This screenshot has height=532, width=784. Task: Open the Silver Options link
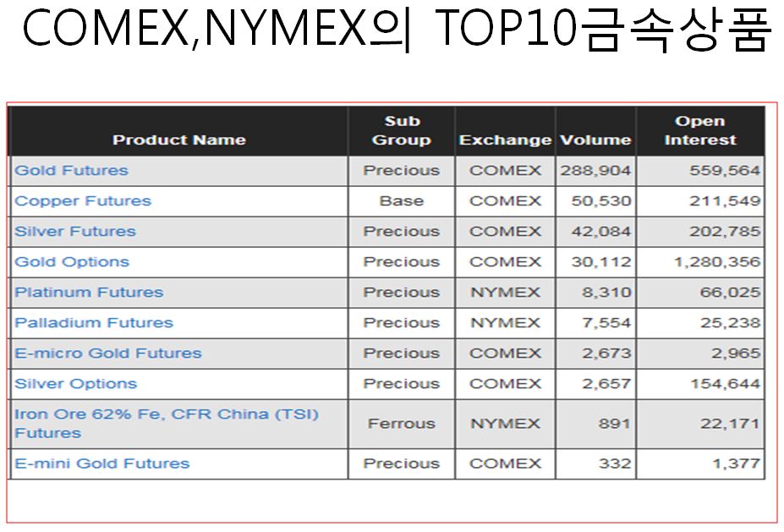click(75, 384)
